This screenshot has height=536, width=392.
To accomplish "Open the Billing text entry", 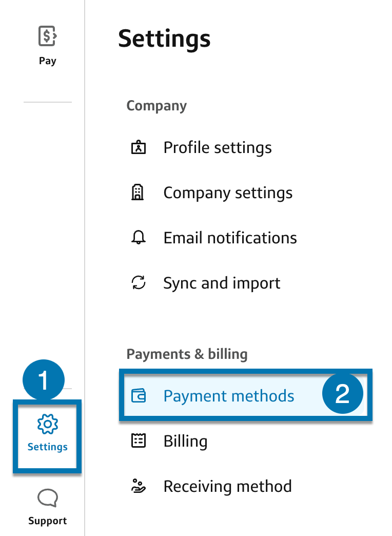I will pos(185,441).
